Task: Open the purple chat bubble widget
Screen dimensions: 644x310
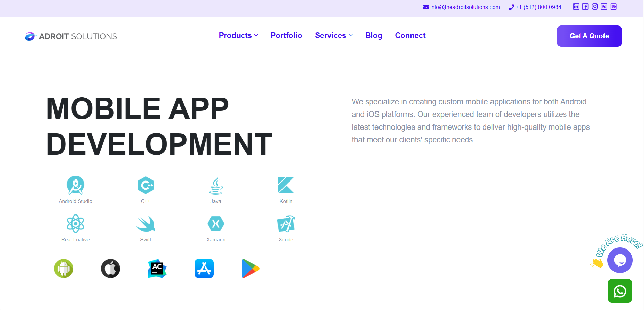Action: coord(620,260)
